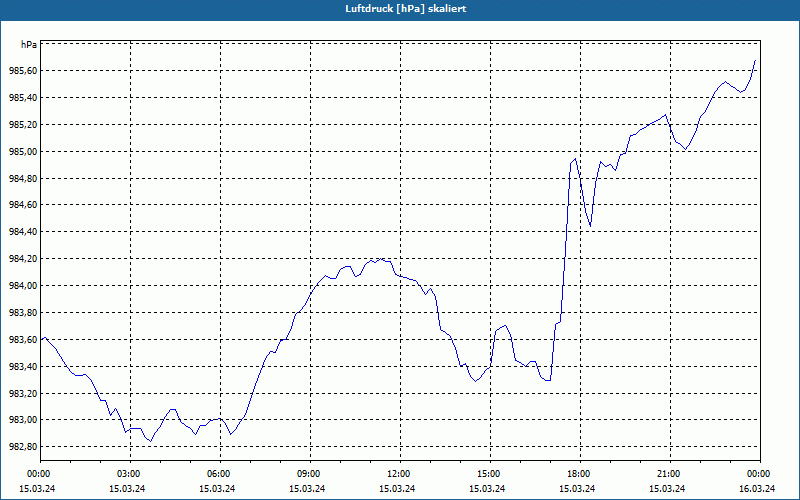Click the 15.03.24 date beneath 12:00
800x500 pixels.
click(397, 488)
